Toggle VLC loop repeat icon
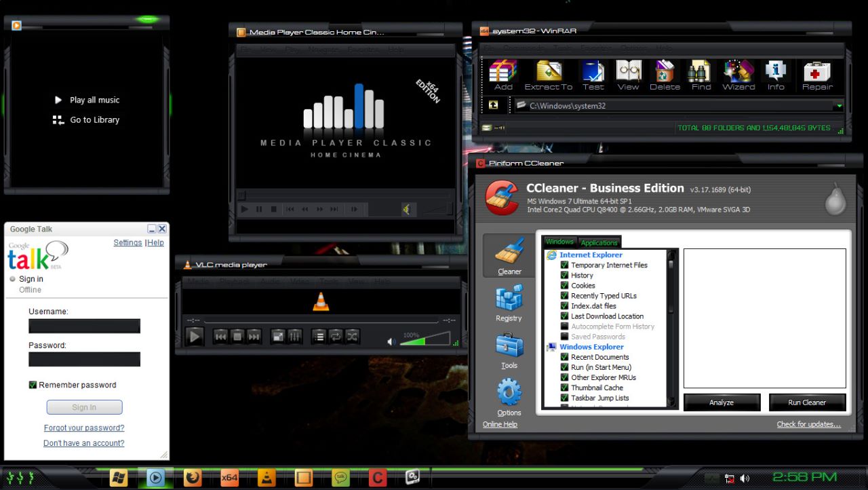This screenshot has width=868, height=490. pos(336,336)
